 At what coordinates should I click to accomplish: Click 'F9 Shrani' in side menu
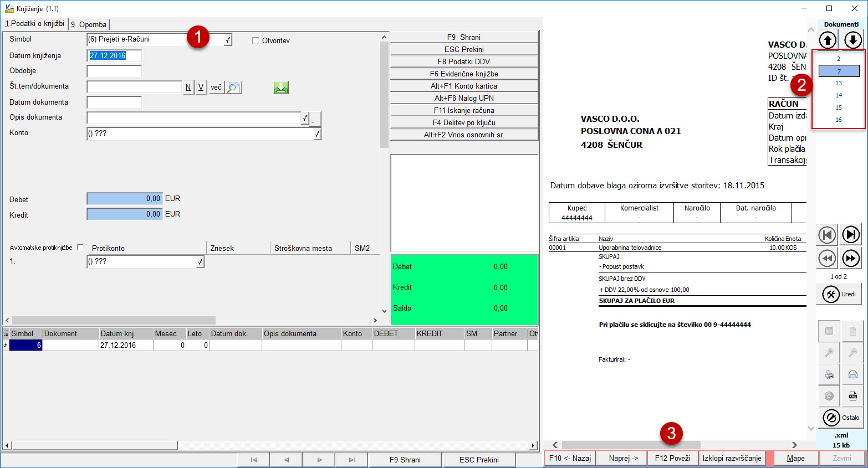pyautogui.click(x=464, y=37)
